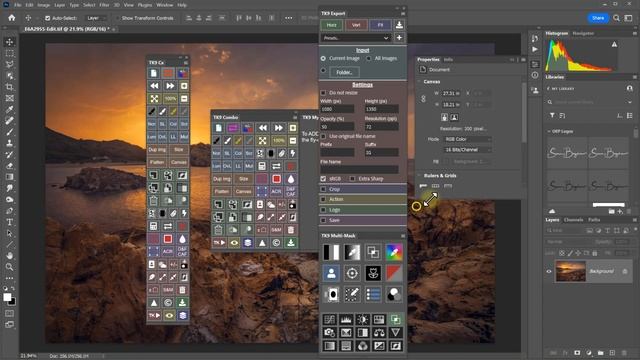Toggle the sRGB checkbox
640x360 pixels.
[x=323, y=179]
